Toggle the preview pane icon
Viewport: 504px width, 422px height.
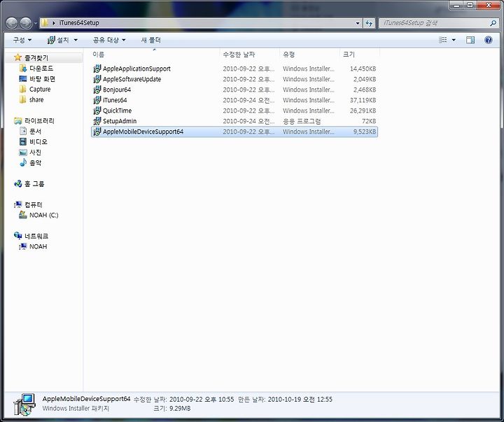point(470,40)
